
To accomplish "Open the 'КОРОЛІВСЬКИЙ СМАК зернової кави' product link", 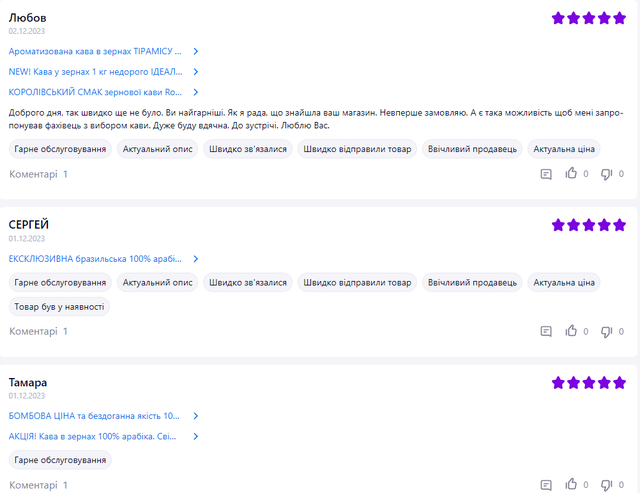I will [95, 92].
